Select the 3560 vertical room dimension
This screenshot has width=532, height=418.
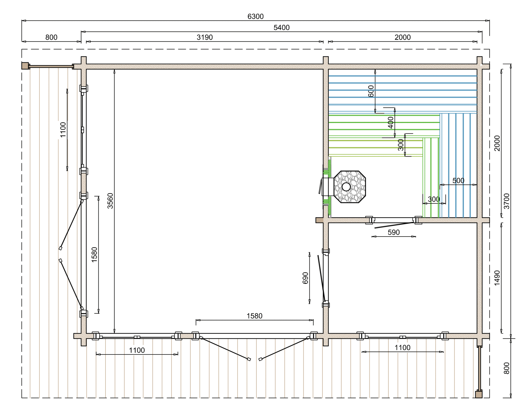(110, 201)
